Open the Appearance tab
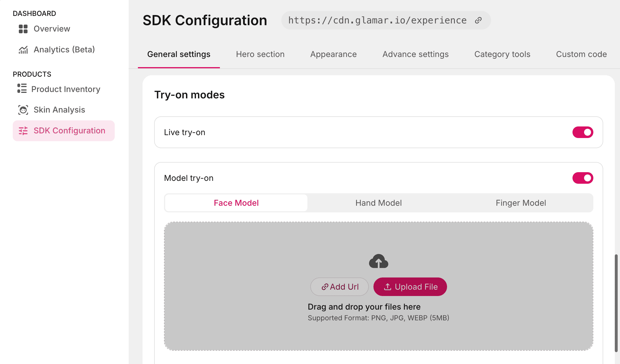 [333, 54]
